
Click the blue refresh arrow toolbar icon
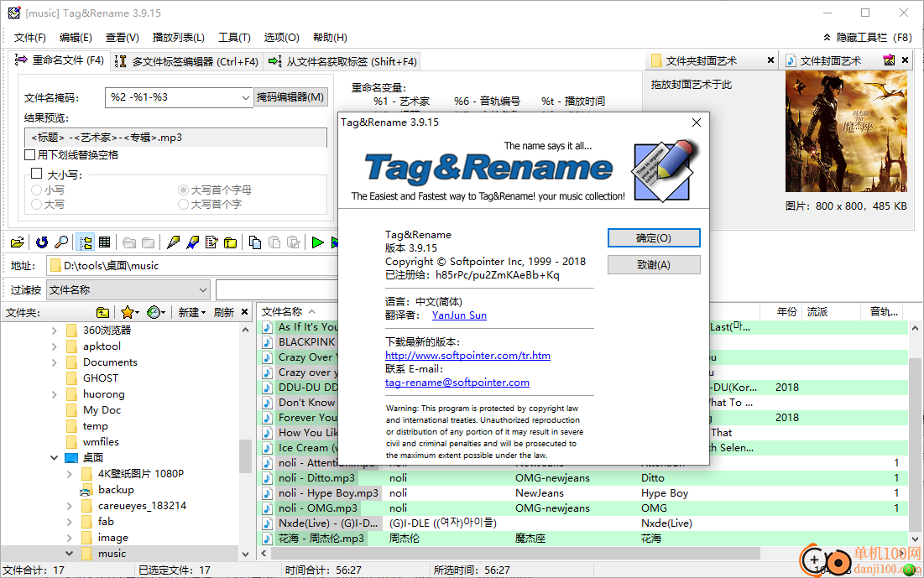tap(41, 242)
